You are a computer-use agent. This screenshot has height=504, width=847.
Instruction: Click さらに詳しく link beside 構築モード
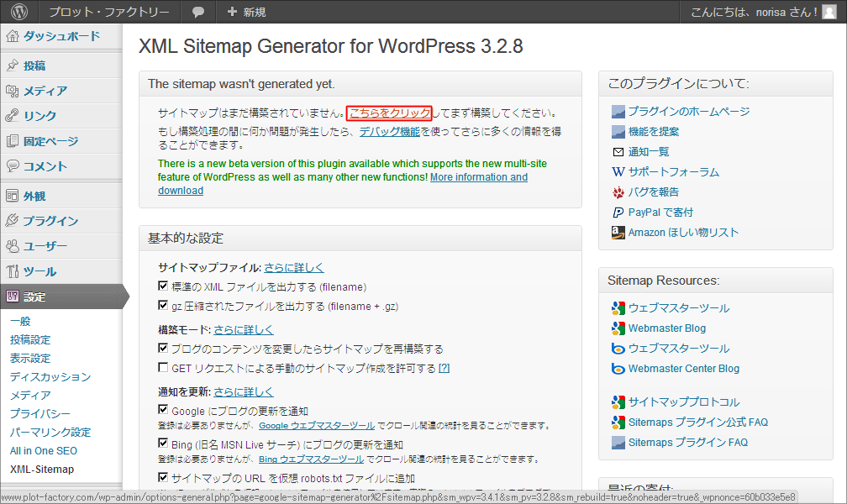coord(244,329)
